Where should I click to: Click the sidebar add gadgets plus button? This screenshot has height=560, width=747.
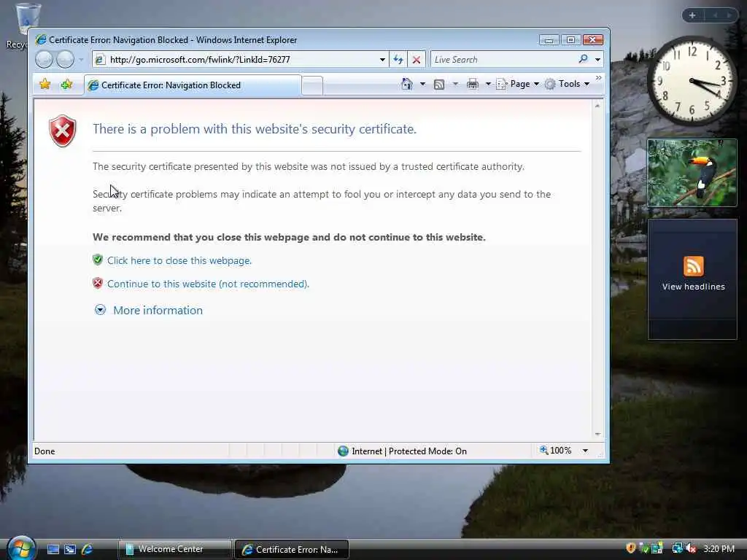(x=692, y=15)
